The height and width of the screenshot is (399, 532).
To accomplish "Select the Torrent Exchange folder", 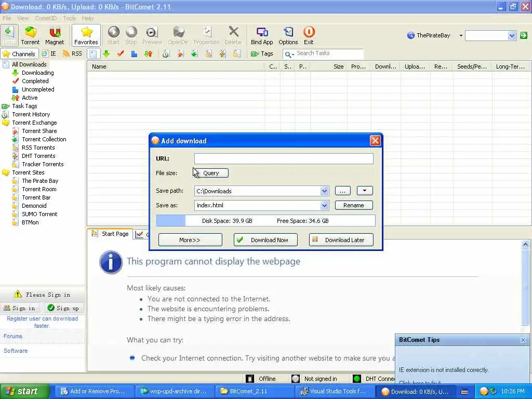I will pyautogui.click(x=34, y=123).
